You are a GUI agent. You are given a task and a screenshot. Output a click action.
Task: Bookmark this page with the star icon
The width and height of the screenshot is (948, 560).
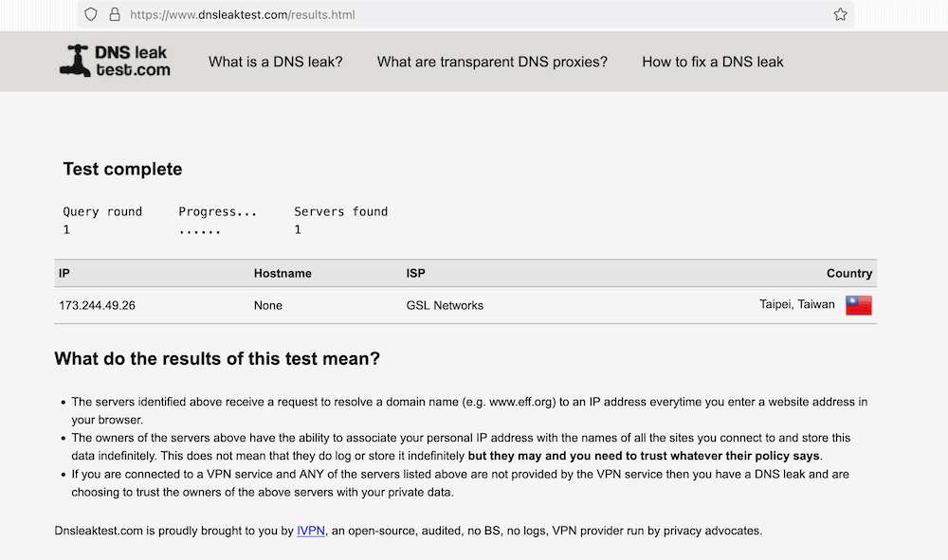coord(840,14)
